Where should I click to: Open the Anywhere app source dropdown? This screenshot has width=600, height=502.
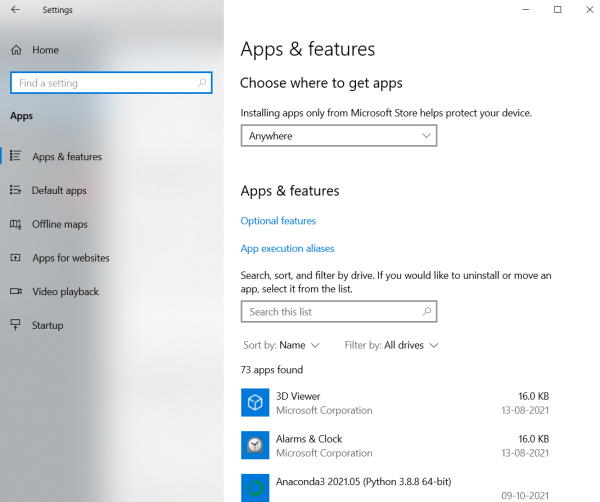pos(339,136)
